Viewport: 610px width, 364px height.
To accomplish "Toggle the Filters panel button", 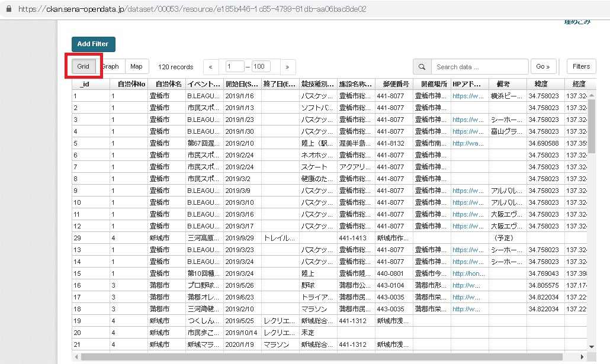I will [581, 66].
